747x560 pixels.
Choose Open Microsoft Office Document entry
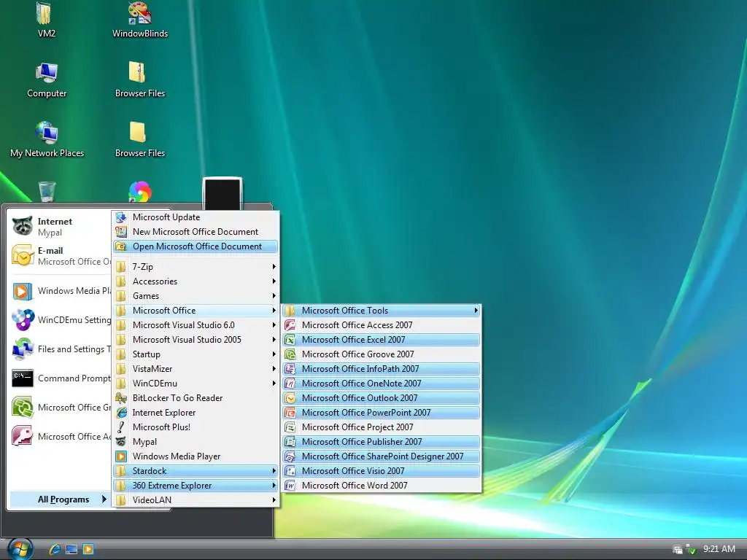[x=196, y=246]
